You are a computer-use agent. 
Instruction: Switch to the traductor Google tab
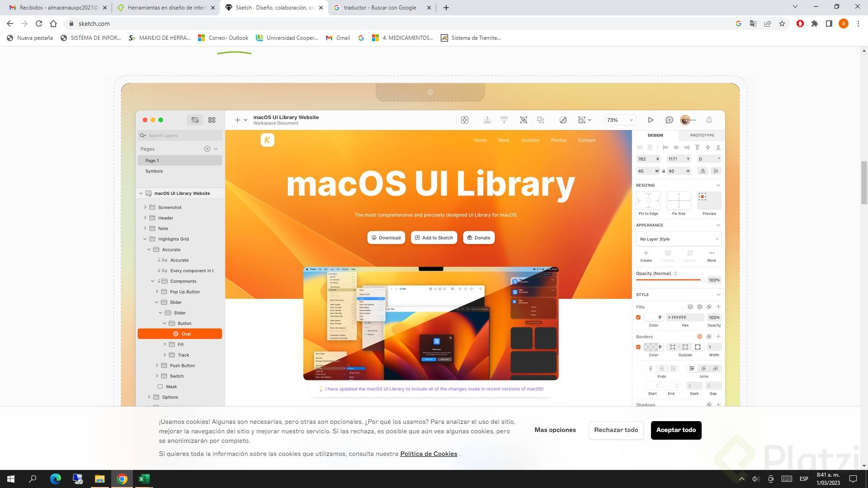[x=380, y=8]
